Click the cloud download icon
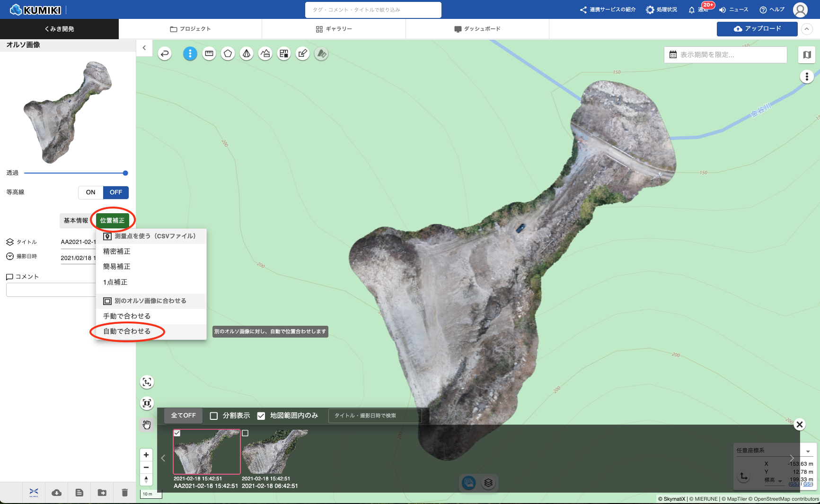This screenshot has width=820, height=504. 56,493
